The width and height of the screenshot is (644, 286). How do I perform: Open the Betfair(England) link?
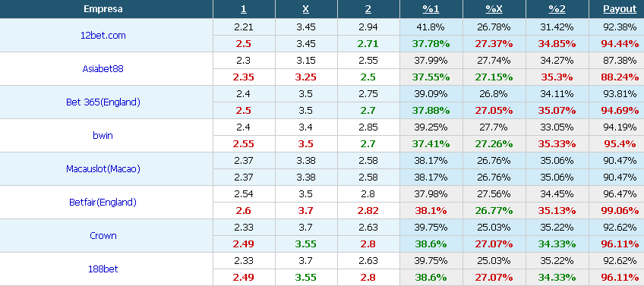tap(103, 202)
